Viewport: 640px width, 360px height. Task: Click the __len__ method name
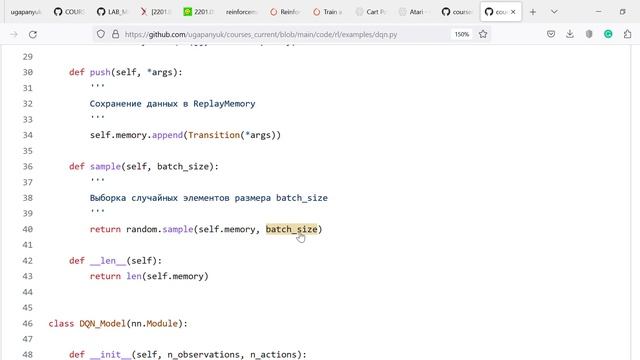[x=108, y=261]
